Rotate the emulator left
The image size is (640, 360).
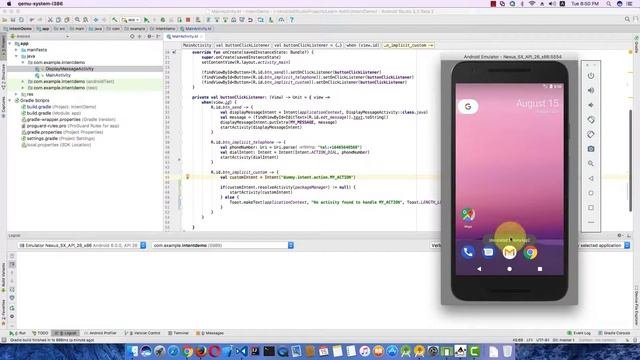[x=591, y=120]
